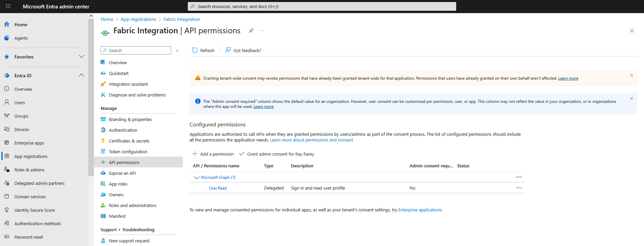Pin the Fabric Integration page
Screen dimensions: 644x246
pos(251,31)
